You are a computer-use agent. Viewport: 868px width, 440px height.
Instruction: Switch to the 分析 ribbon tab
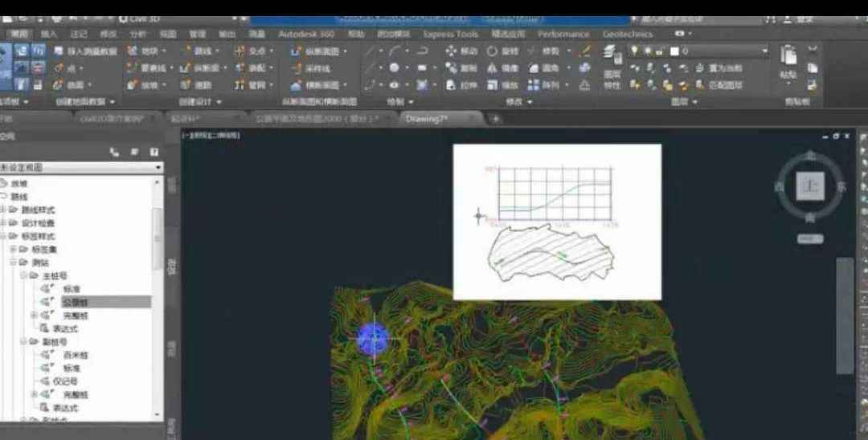138,35
